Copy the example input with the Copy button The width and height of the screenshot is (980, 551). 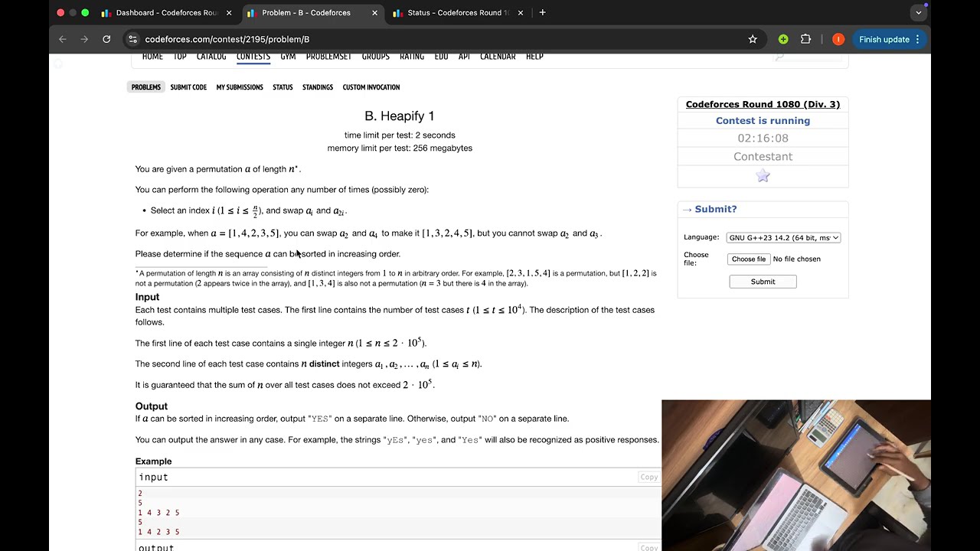coord(648,477)
